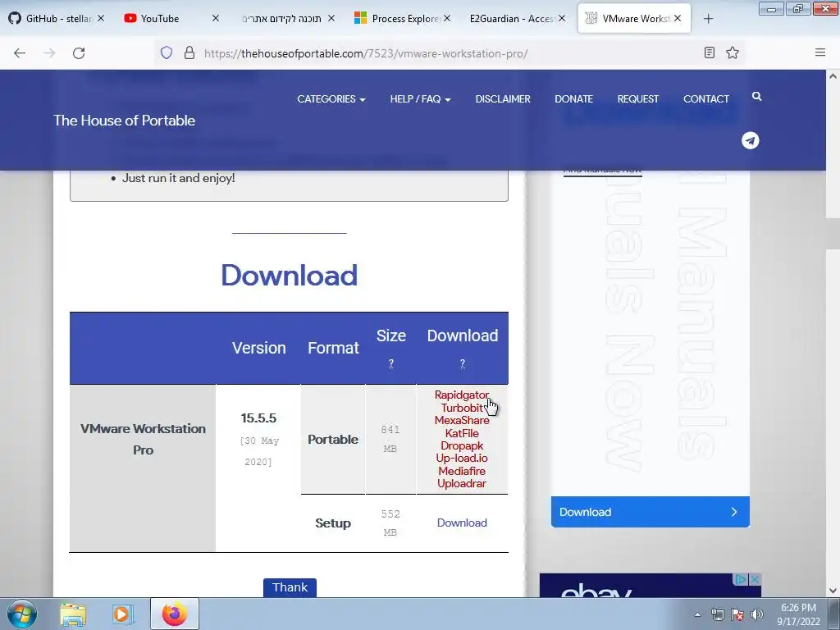Image resolution: width=840 pixels, height=630 pixels.
Task: Click the Thank button
Action: click(290, 587)
